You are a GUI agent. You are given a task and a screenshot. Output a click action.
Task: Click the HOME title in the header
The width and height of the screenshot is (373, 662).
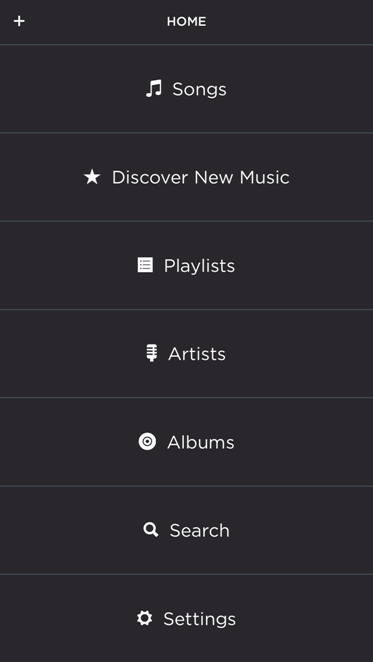[x=186, y=22]
